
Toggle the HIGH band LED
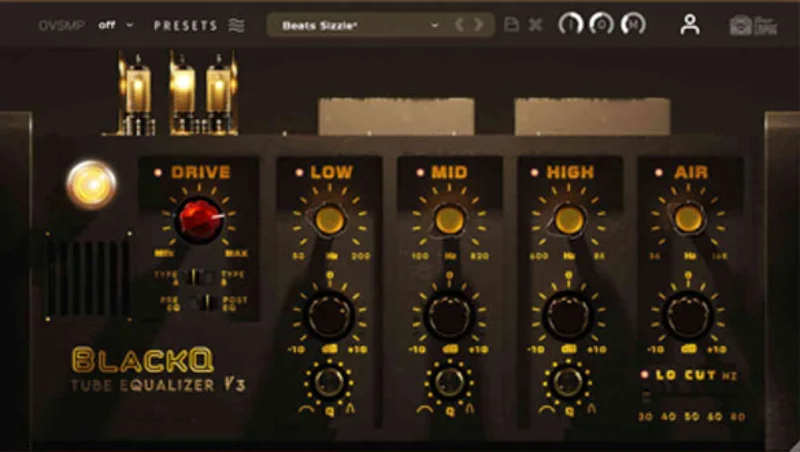(x=534, y=172)
